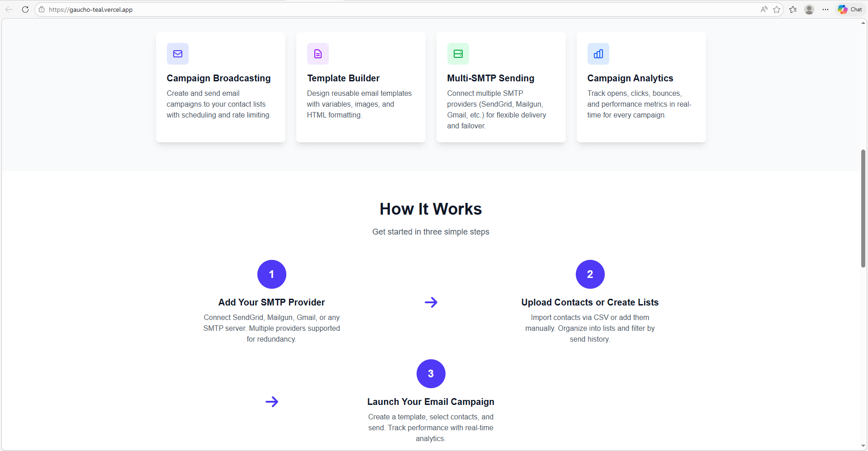Click the arrow between steps 1 and 2
This screenshot has height=451, width=868.
(431, 302)
